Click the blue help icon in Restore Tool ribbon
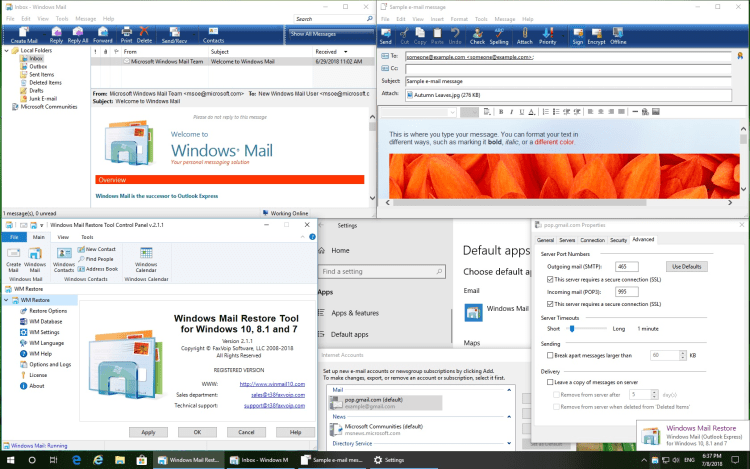The height and width of the screenshot is (469, 750). click(x=312, y=237)
